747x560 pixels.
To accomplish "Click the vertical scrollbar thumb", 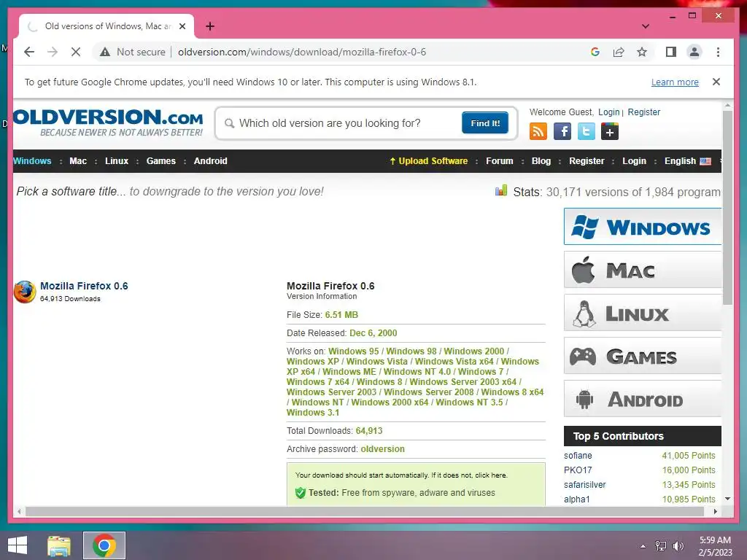I will (x=727, y=208).
